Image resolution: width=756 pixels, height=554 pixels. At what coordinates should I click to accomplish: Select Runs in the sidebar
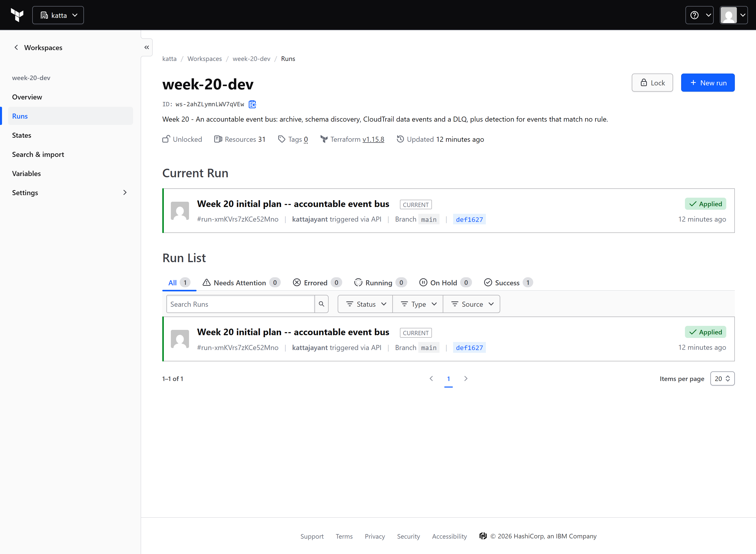71,116
